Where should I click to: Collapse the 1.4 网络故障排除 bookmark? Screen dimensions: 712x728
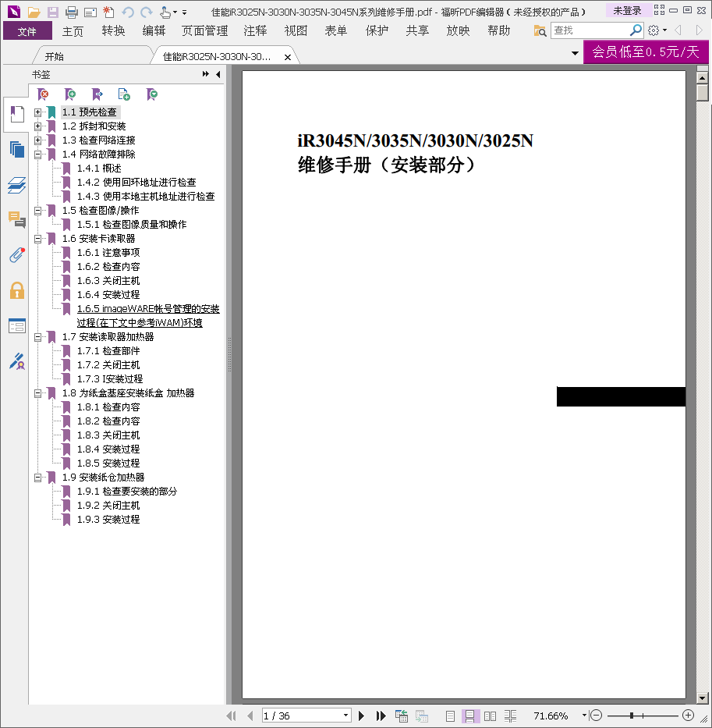click(x=37, y=154)
